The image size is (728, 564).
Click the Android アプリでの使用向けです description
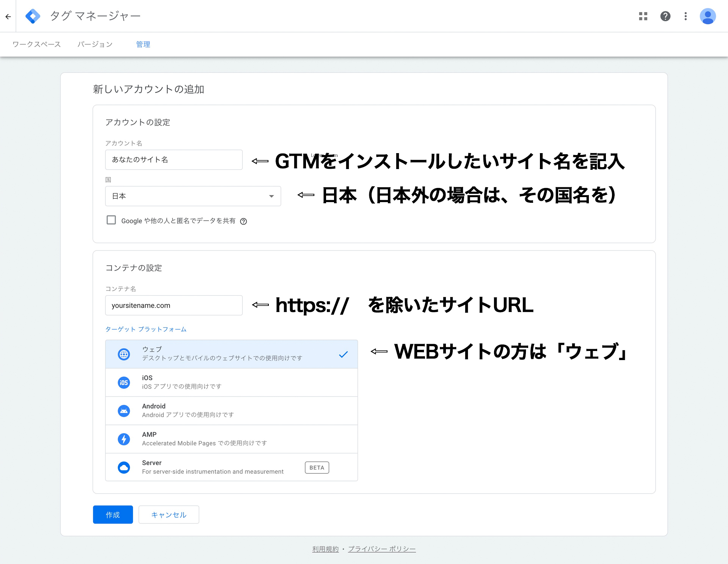pos(188,415)
